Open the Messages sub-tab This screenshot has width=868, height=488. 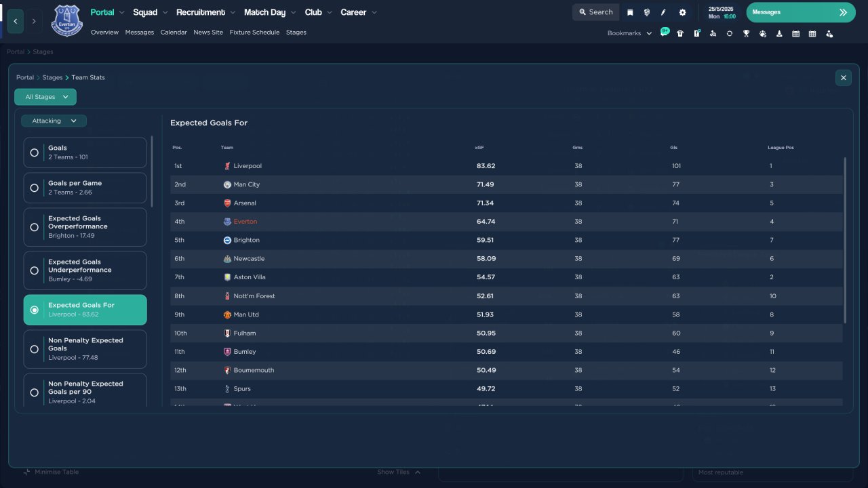(x=139, y=33)
